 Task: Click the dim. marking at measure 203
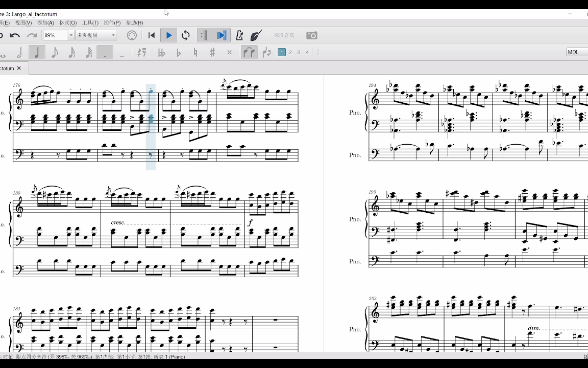coord(534,328)
